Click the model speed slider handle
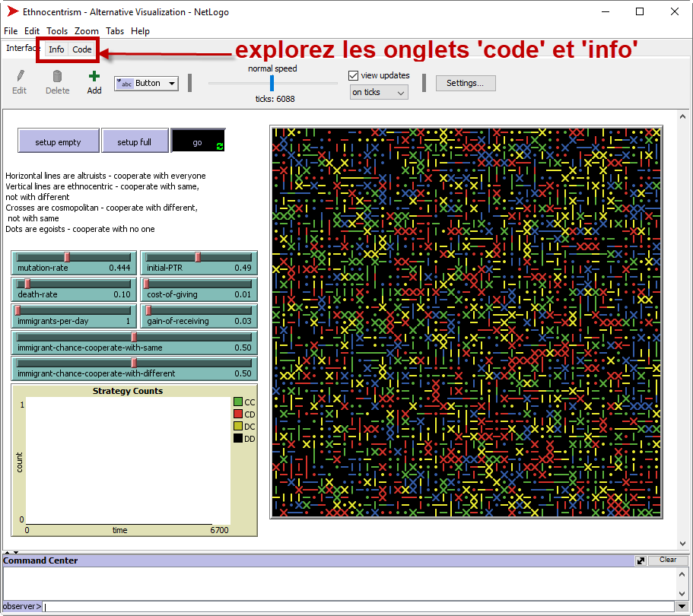Viewport: 693px width, 616px height. coord(272,83)
